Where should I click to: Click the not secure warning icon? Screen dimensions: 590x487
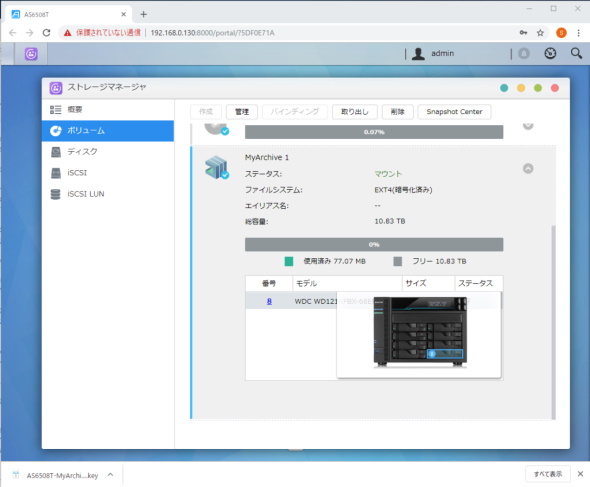point(67,33)
